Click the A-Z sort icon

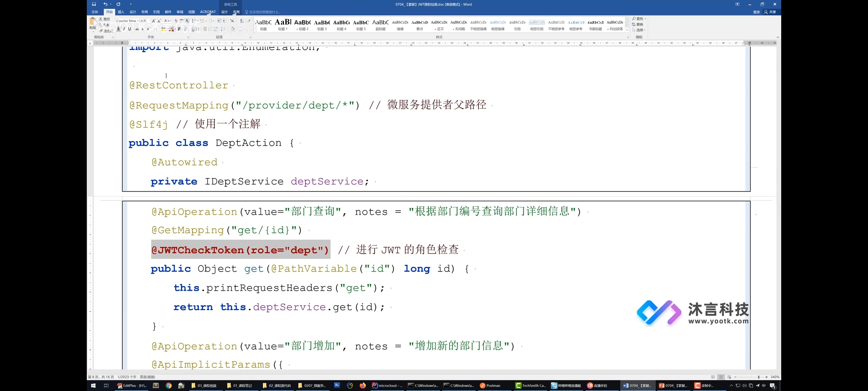coord(242,21)
